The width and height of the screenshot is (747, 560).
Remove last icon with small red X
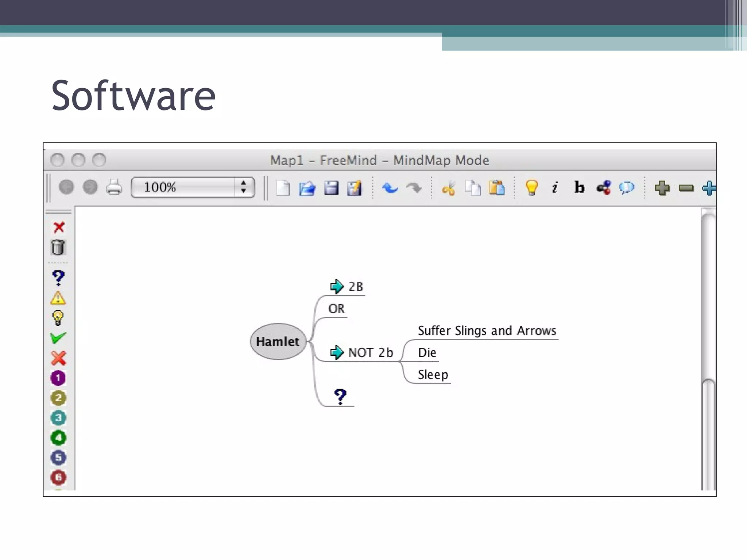[59, 227]
